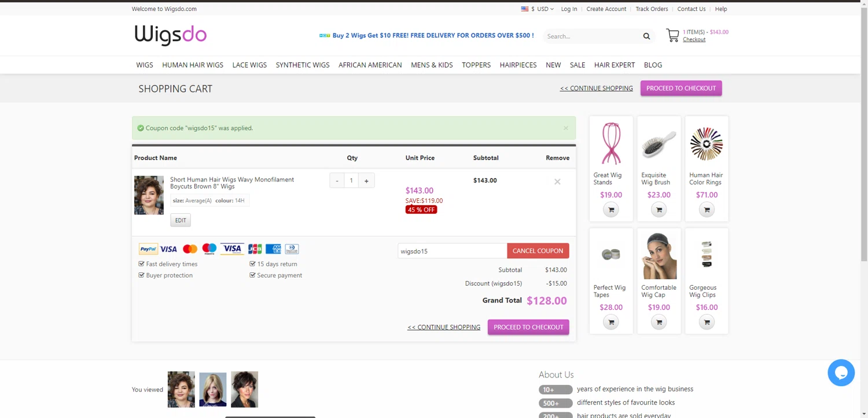Open Short Human Hair Wigs product title
The image size is (868, 418).
click(x=232, y=183)
